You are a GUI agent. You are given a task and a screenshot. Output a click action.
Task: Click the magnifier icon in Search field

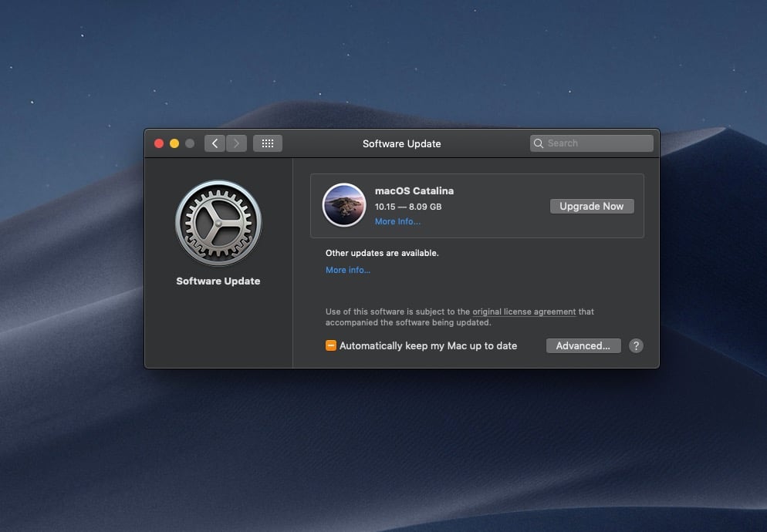[539, 143]
